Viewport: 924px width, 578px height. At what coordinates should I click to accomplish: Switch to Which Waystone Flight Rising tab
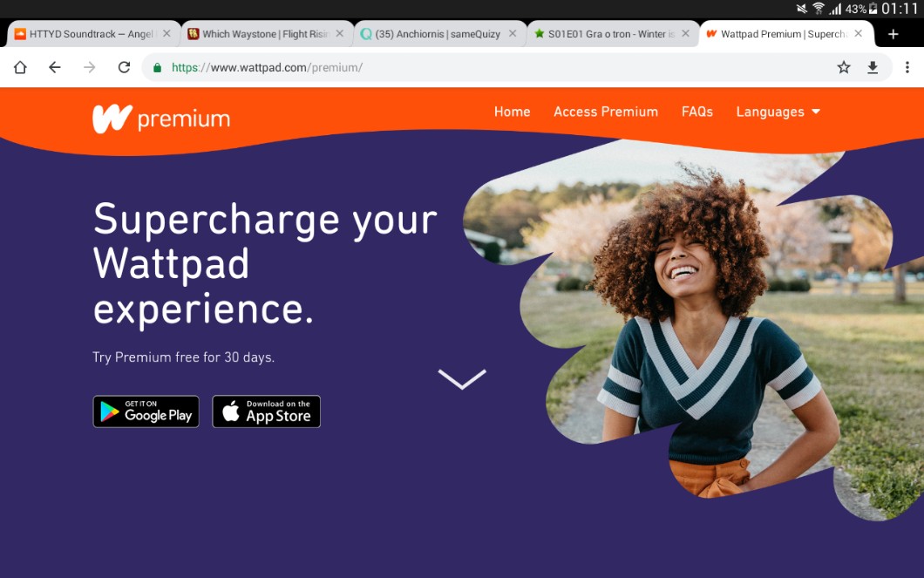pyautogui.click(x=265, y=34)
